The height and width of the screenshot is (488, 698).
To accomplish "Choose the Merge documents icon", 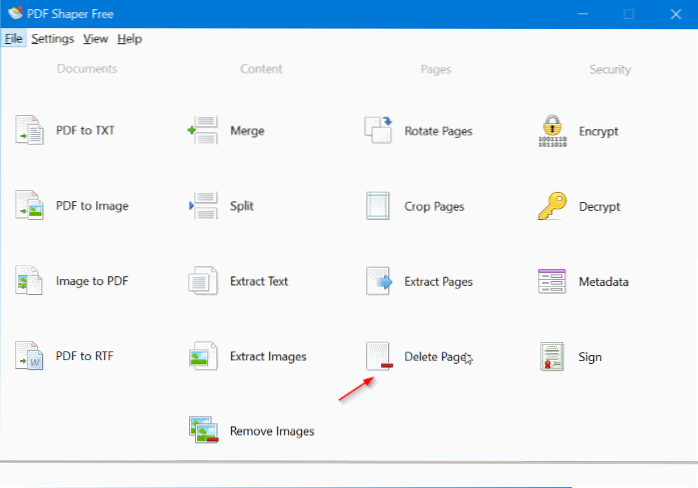I will pos(203,130).
